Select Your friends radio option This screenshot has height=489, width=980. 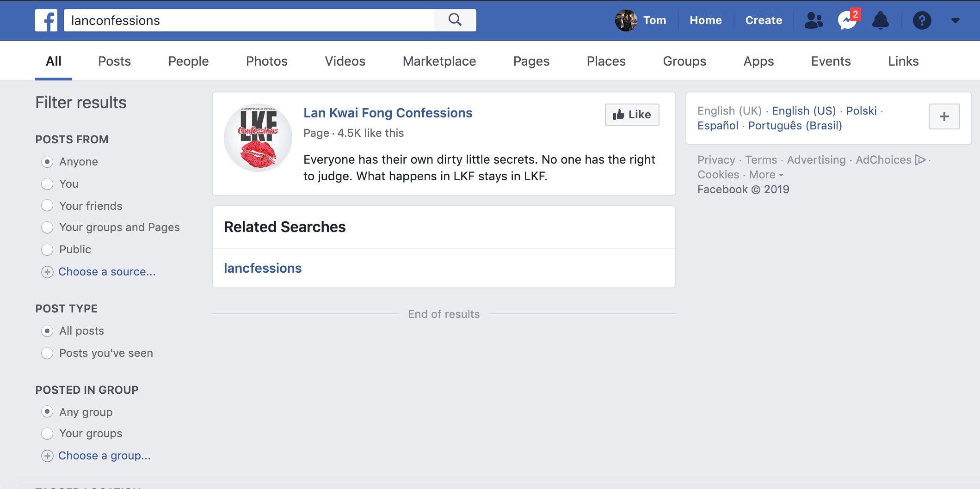[x=47, y=205]
